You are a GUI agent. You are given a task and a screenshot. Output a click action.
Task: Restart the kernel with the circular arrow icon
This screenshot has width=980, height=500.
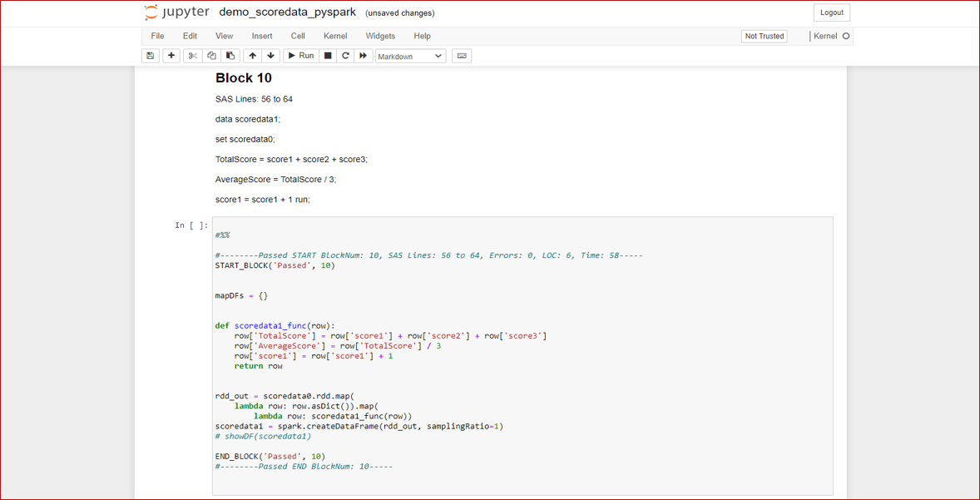click(x=345, y=56)
